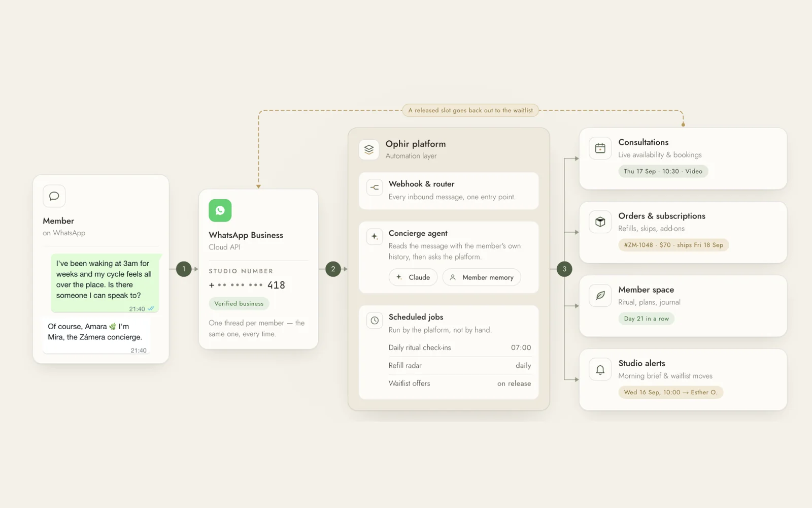Viewport: 812px width, 508px height.
Task: Click the 'Daily ritual check-ins' row
Action: 460,347
